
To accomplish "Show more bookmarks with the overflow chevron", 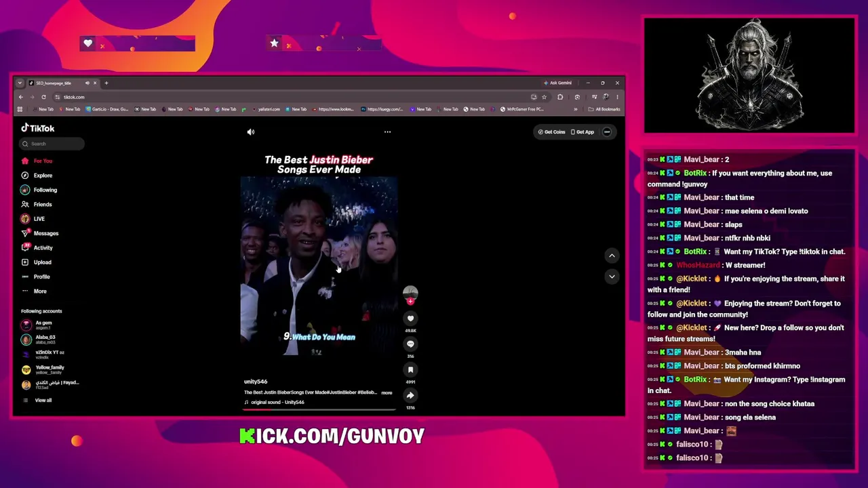I will pyautogui.click(x=576, y=109).
